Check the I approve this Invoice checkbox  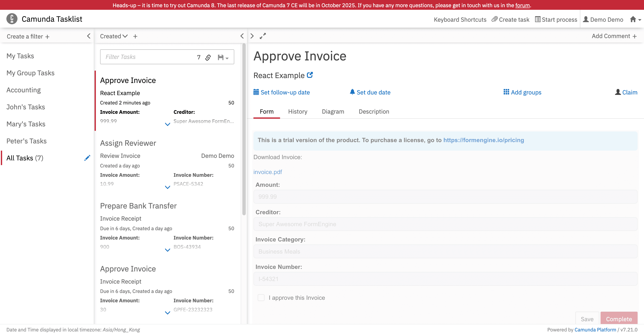[x=261, y=298]
